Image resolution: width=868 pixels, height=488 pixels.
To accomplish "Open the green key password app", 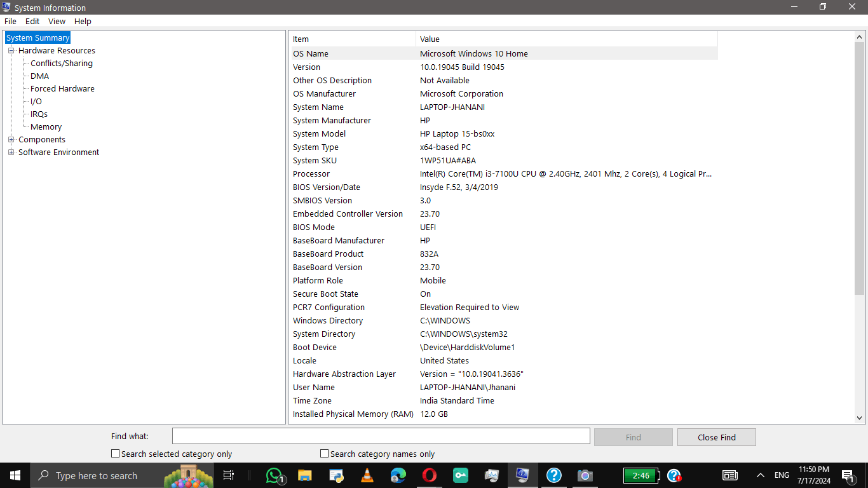I will (461, 475).
